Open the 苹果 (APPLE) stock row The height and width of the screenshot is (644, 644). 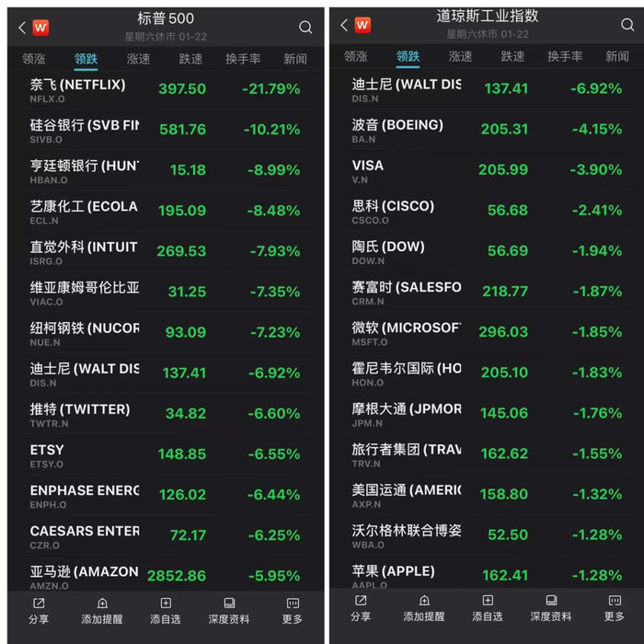tap(488, 575)
